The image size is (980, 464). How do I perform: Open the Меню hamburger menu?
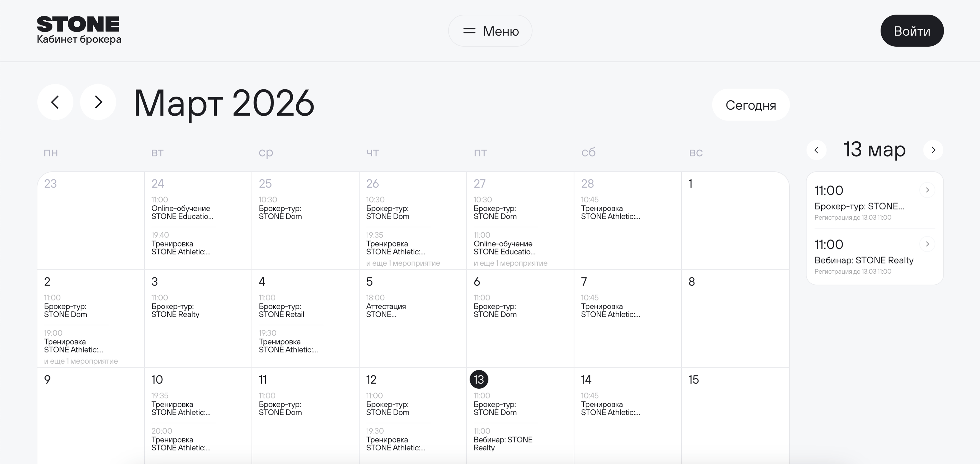click(490, 31)
